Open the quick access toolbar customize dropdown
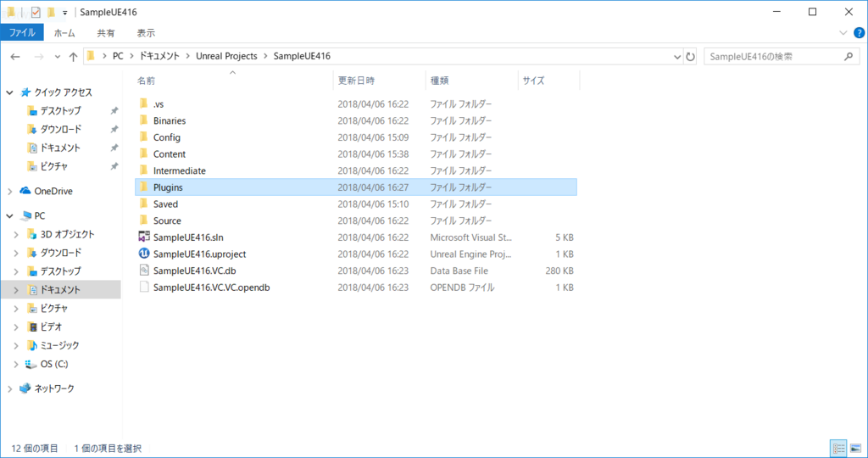868x458 pixels. coord(64,13)
